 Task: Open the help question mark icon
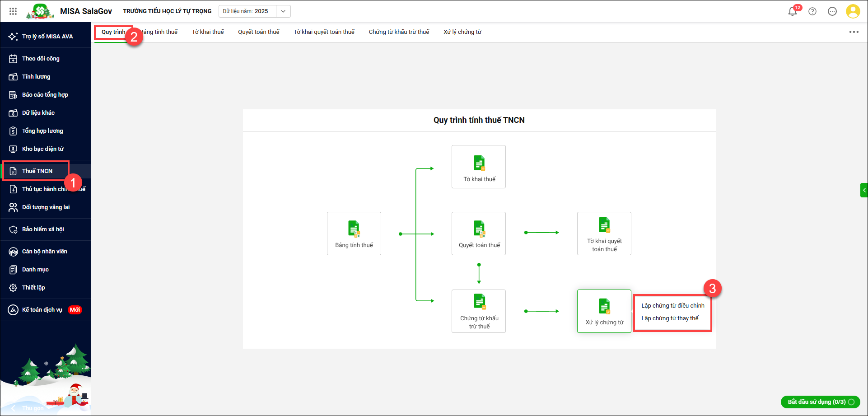[x=812, y=11]
